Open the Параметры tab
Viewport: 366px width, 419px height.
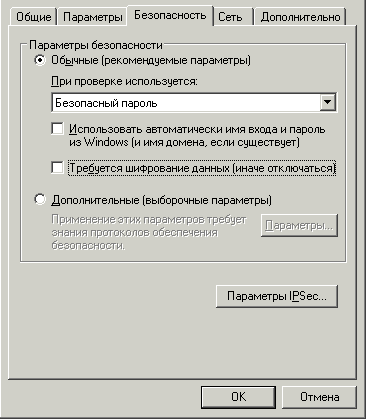(92, 17)
